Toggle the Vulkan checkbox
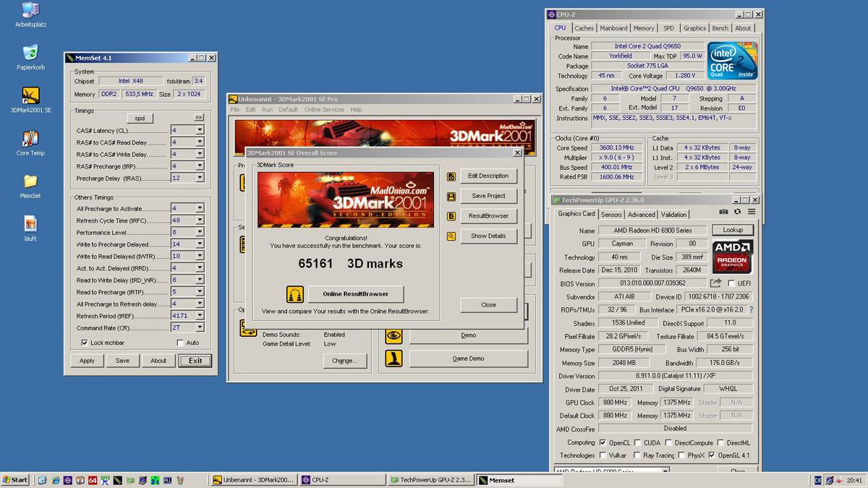Image resolution: width=868 pixels, height=488 pixels. tap(603, 455)
